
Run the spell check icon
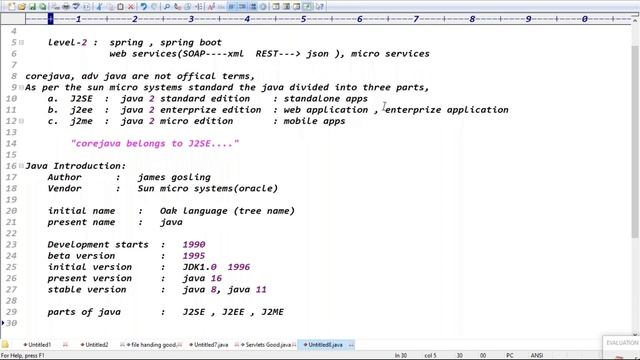click(x=76, y=7)
